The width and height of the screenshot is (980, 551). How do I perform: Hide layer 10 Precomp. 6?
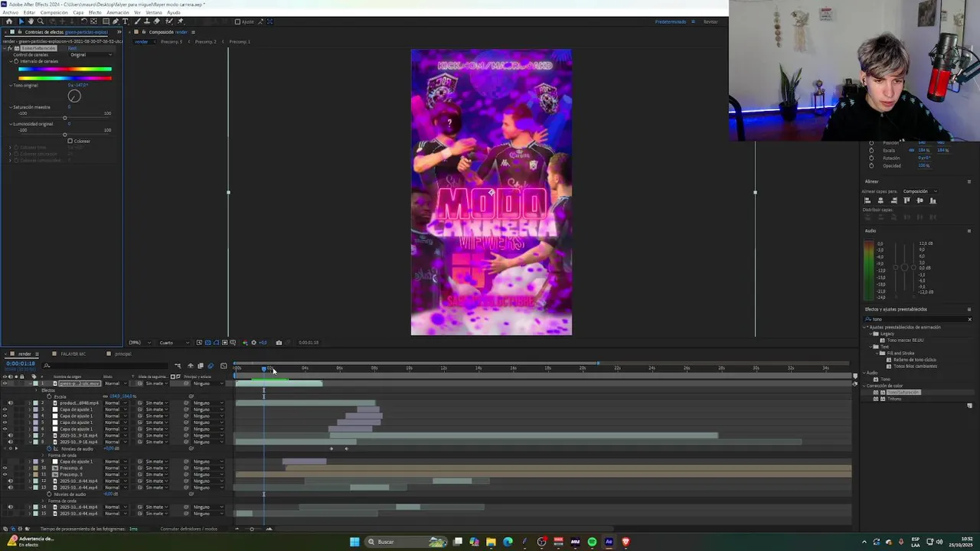[5, 468]
